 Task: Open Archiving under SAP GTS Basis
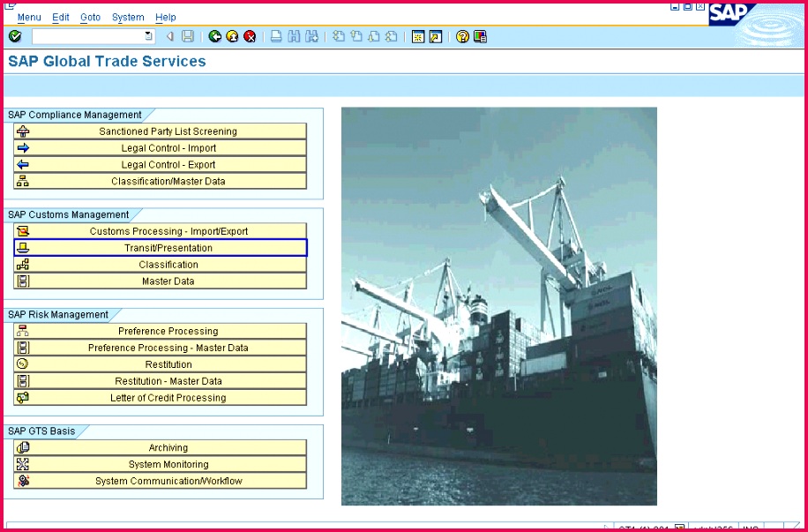coord(161,447)
